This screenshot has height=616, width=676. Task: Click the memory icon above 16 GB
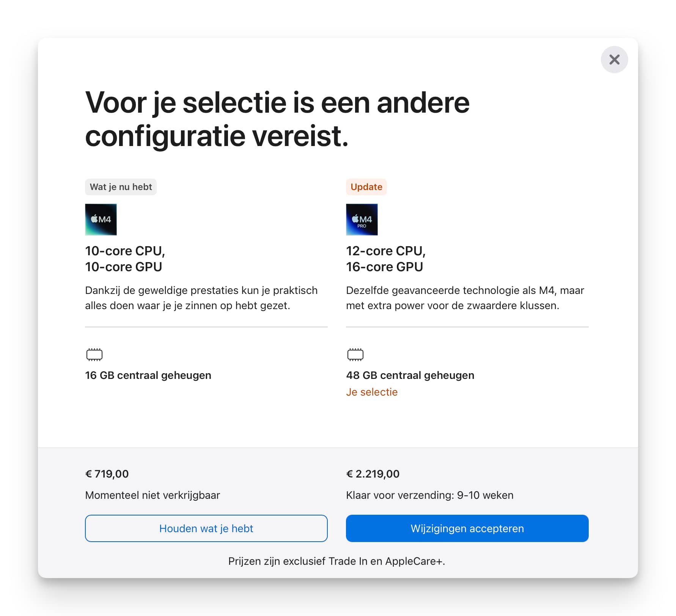pyautogui.click(x=94, y=354)
